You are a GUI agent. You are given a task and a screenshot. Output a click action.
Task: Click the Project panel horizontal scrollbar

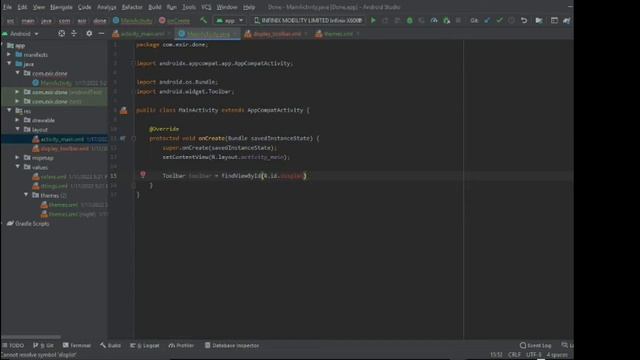click(x=31, y=337)
